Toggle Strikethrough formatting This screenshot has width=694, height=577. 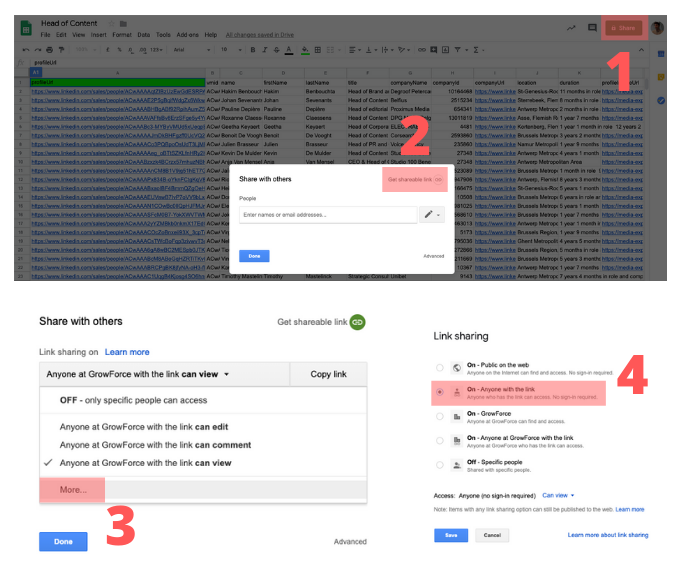pos(276,50)
